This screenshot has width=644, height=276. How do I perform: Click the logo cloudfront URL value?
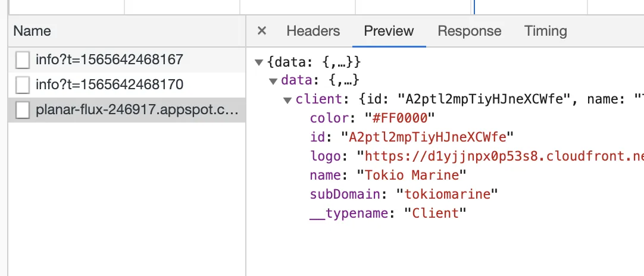(500, 156)
